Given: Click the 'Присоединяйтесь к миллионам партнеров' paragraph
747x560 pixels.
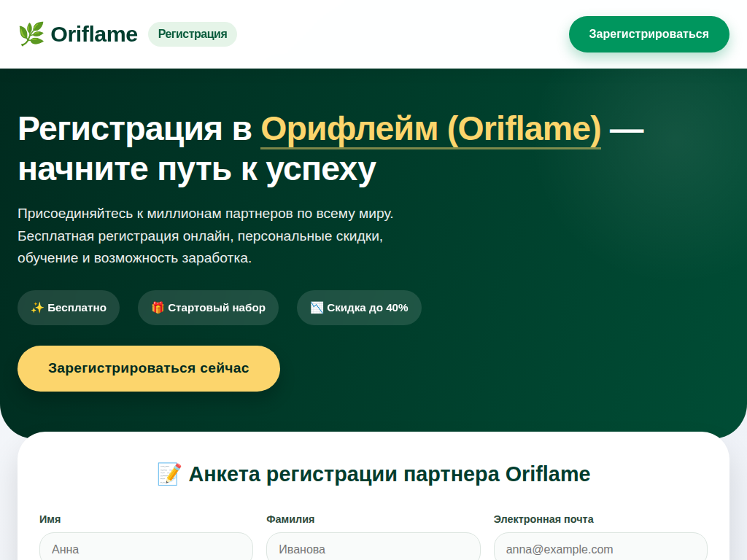Looking at the screenshot, I should coord(205,236).
